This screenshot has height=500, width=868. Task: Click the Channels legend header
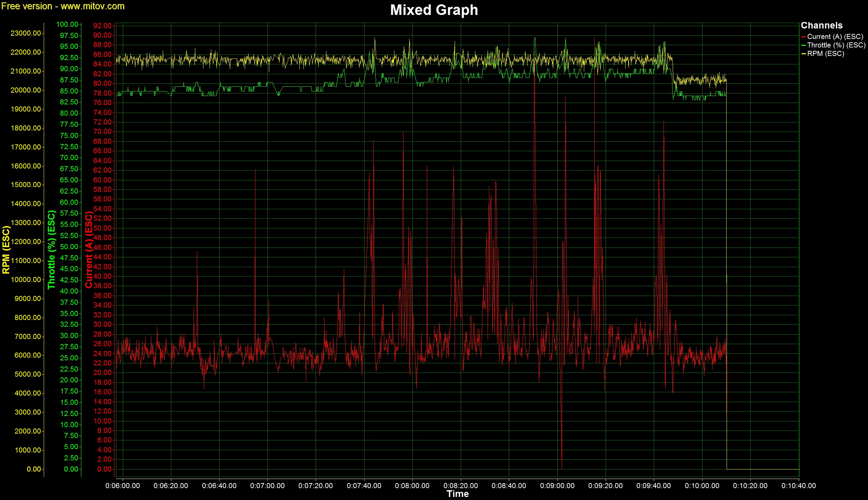[821, 25]
